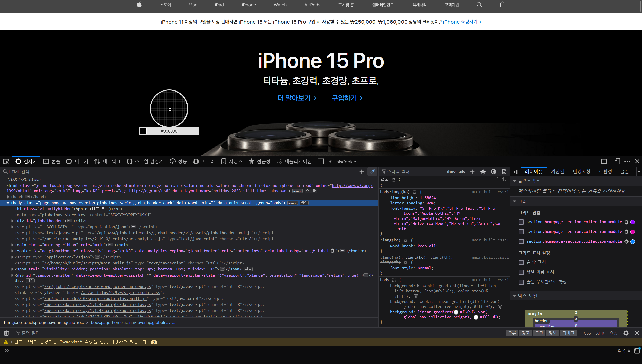Activate the element picker tool icon
This screenshot has height=364, width=642.
coord(6,162)
